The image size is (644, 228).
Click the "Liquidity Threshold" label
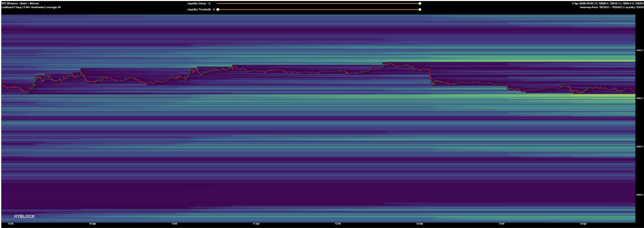pyautogui.click(x=199, y=9)
